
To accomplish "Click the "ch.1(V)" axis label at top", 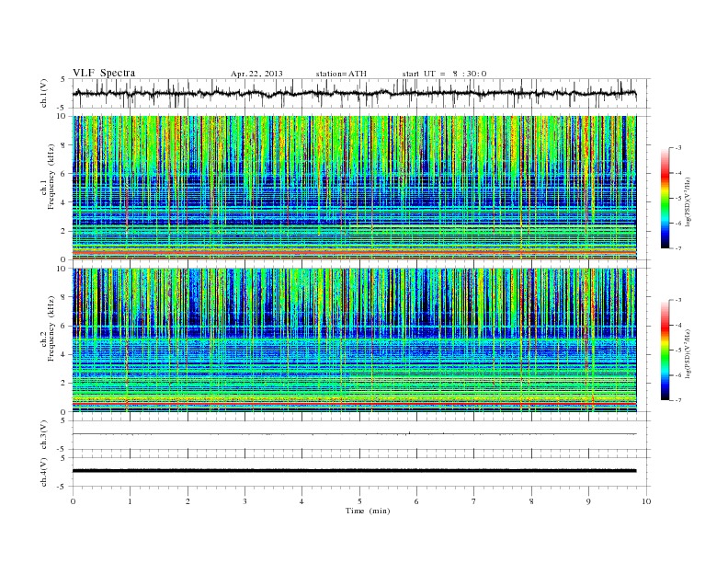I will pyautogui.click(x=44, y=94).
